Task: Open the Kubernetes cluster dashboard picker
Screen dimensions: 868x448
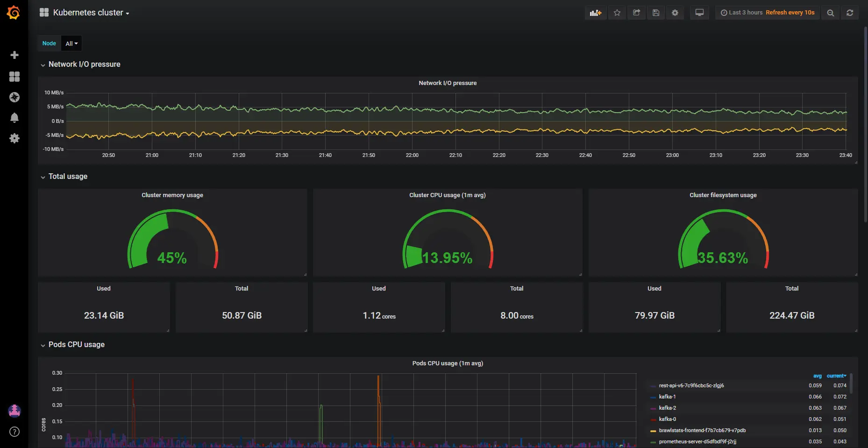Action: 85,13
